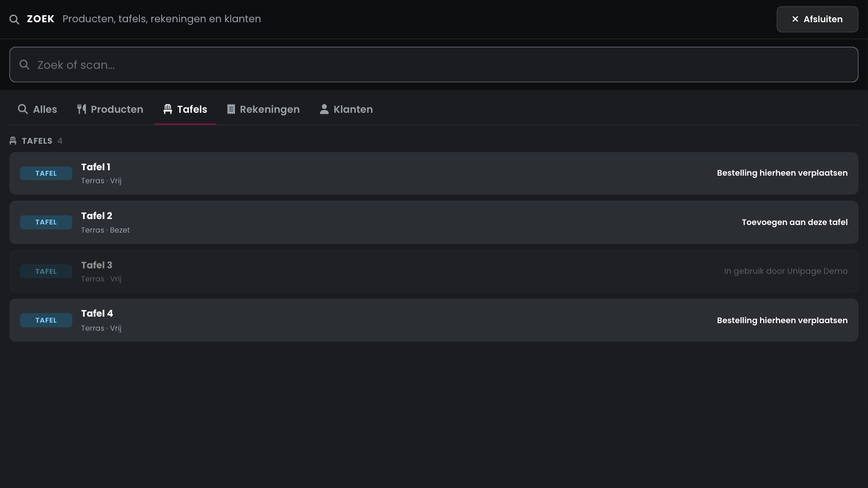Select the Tafels tab
The width and height of the screenshot is (868, 488).
(186, 109)
